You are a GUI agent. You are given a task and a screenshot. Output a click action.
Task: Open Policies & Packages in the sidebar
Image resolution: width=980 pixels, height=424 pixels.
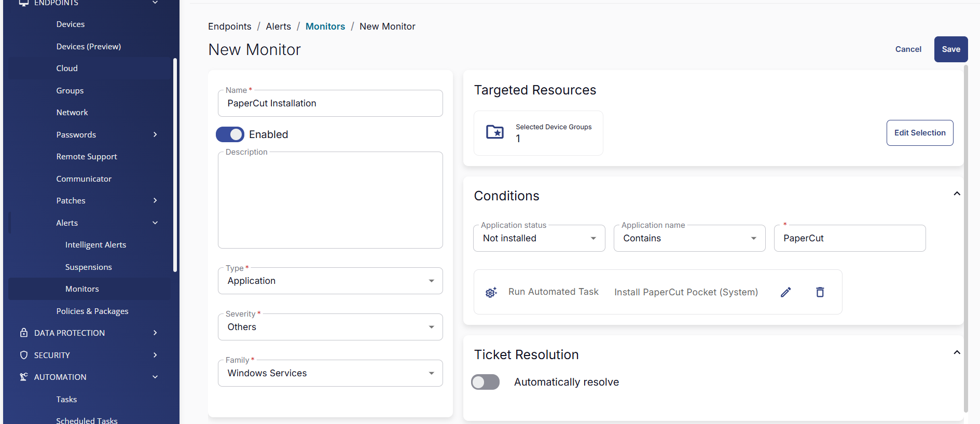92,311
